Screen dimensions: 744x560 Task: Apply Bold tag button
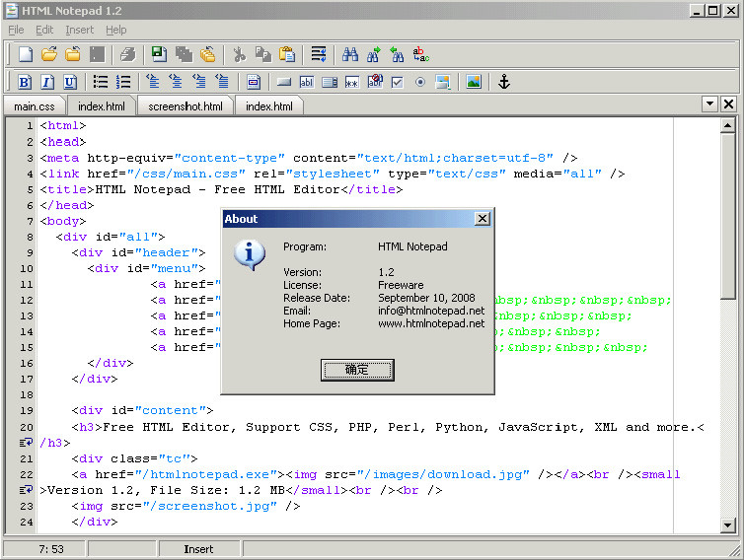click(x=25, y=82)
